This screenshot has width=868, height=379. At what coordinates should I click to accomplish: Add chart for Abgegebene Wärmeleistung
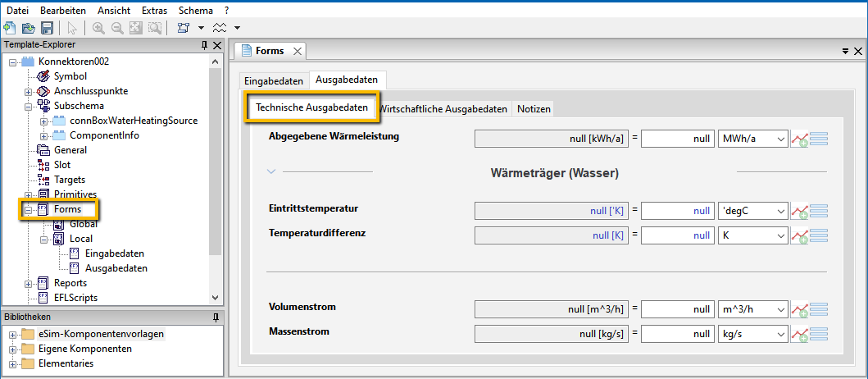click(x=799, y=139)
